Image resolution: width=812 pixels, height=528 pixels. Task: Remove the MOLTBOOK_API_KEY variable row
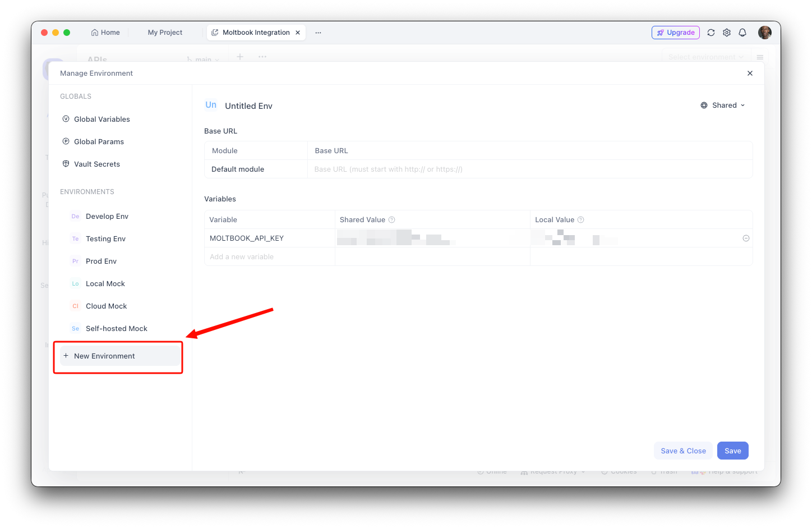(x=746, y=238)
